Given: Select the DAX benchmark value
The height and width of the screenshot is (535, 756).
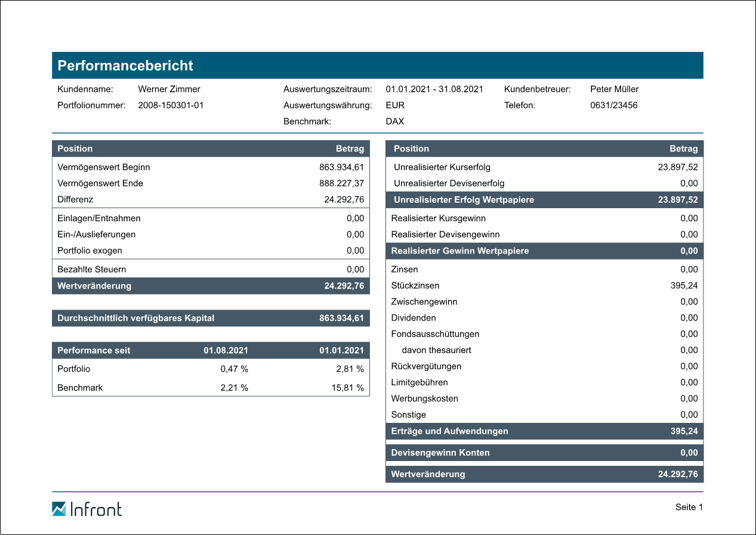Looking at the screenshot, I should (394, 122).
